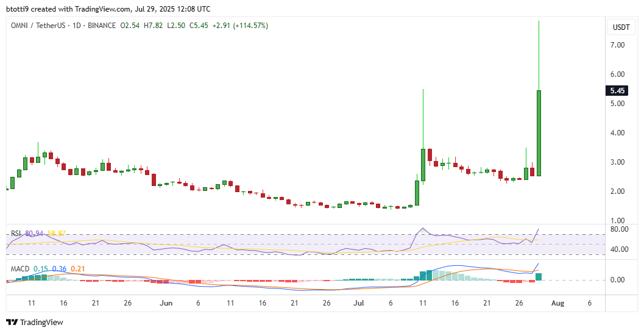Click the MACD indicator label
The width and height of the screenshot is (644, 333).
19,268
